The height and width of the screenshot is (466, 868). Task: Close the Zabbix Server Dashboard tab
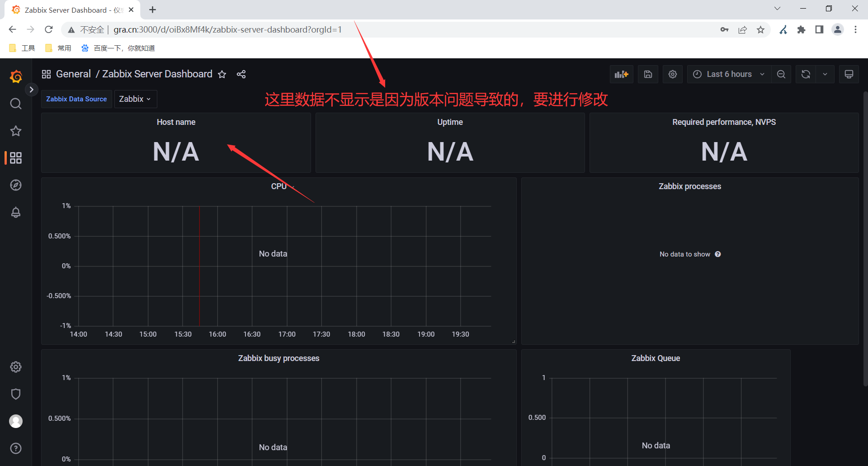(x=131, y=10)
